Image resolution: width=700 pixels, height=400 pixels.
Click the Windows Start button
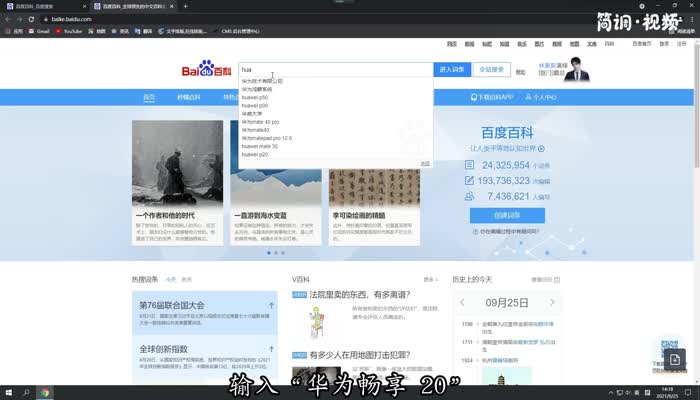tap(8, 392)
